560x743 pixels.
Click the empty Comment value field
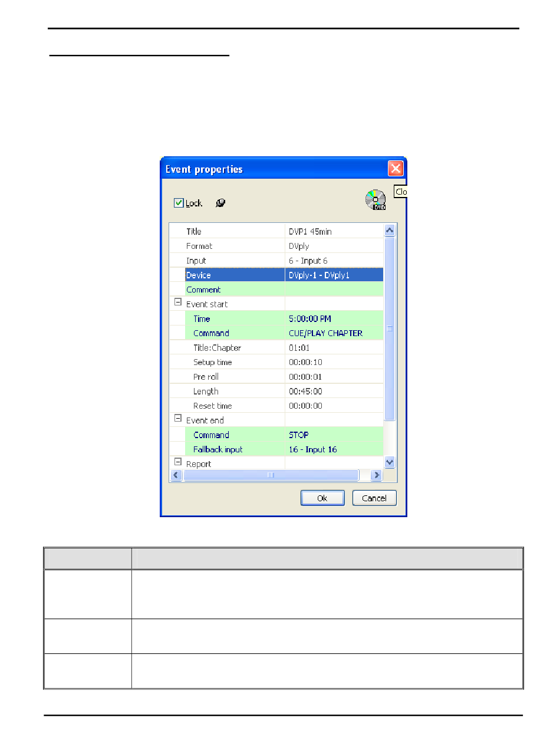(x=334, y=290)
